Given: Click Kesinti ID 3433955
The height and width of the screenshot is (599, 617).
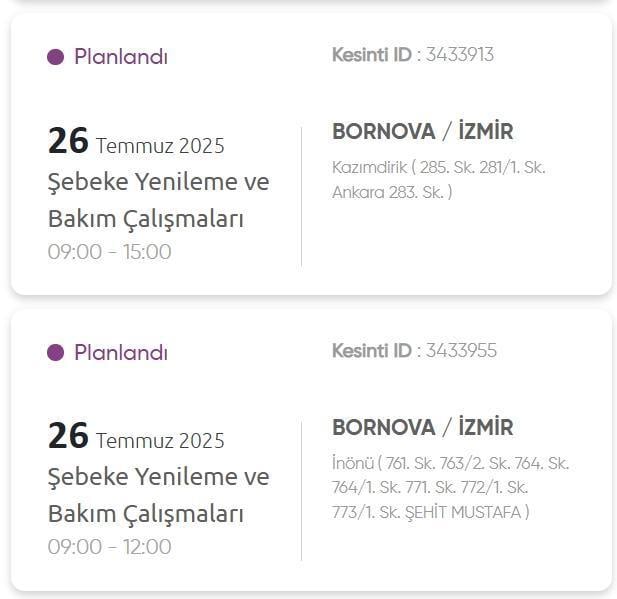Looking at the screenshot, I should tap(414, 351).
